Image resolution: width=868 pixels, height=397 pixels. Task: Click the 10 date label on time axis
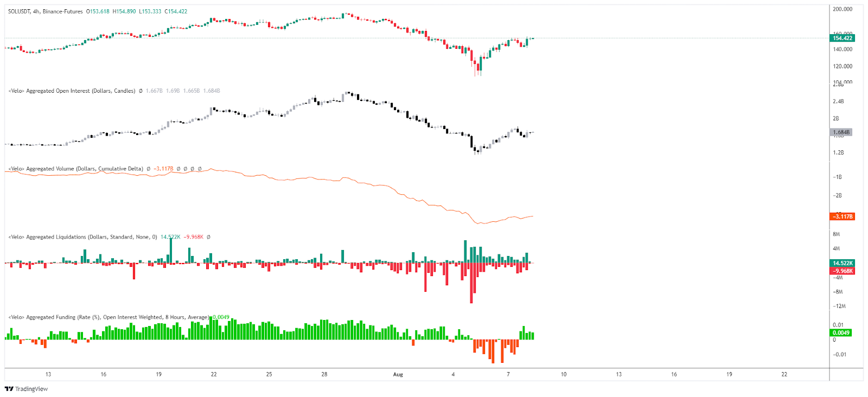tap(564, 374)
